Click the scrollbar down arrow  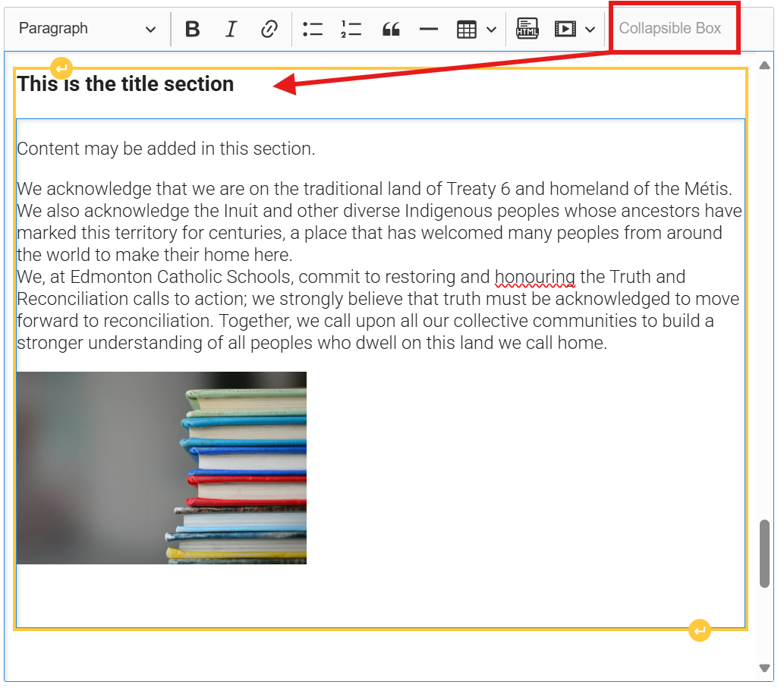(765, 668)
